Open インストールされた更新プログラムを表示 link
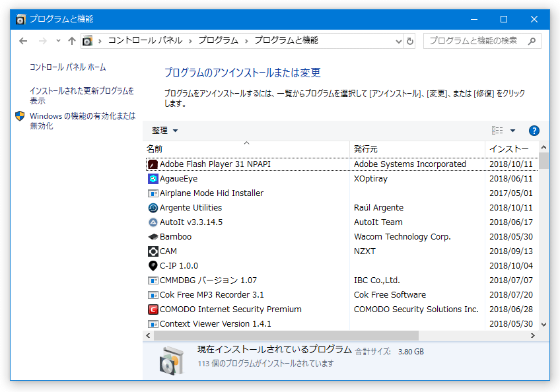 [x=82, y=96]
